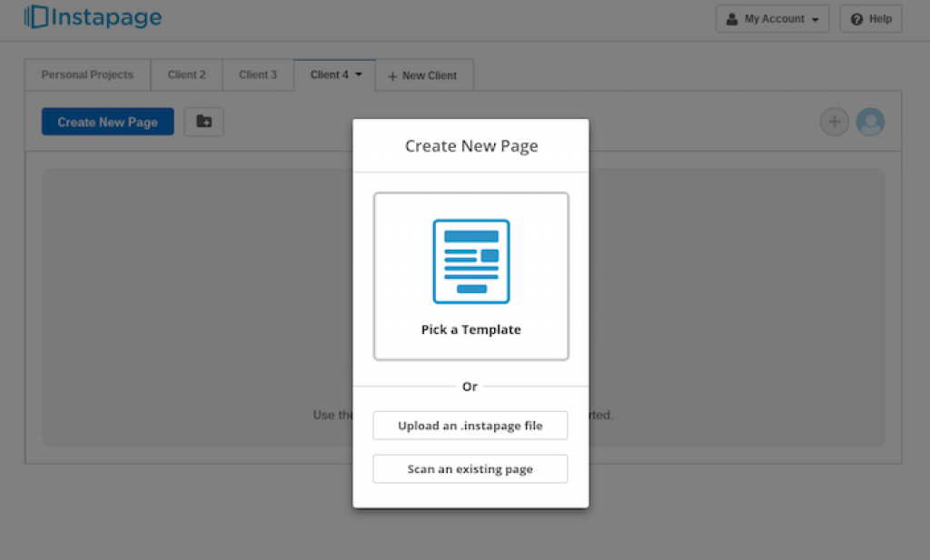Click the blue Create New Page button
Screen dimensions: 930x560
(107, 122)
